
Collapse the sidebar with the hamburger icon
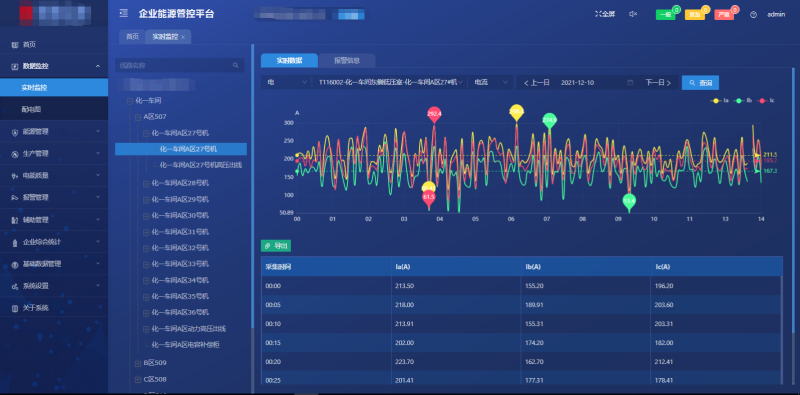123,13
